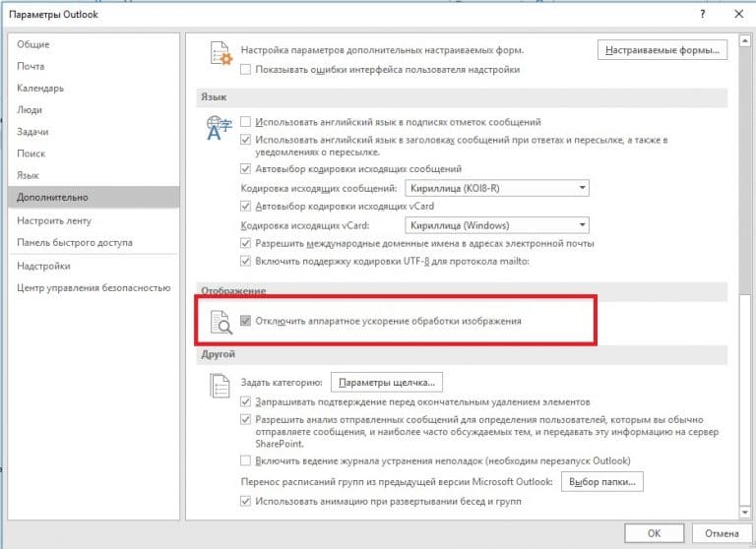This screenshot has width=756, height=549.
Task: Enable Включить ведение журнала устранения неполадок
Action: (247, 460)
